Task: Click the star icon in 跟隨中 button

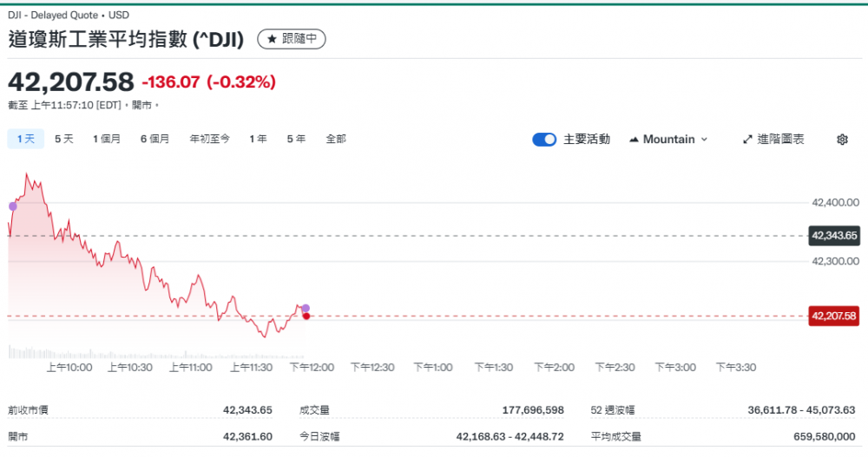Action: click(x=272, y=39)
